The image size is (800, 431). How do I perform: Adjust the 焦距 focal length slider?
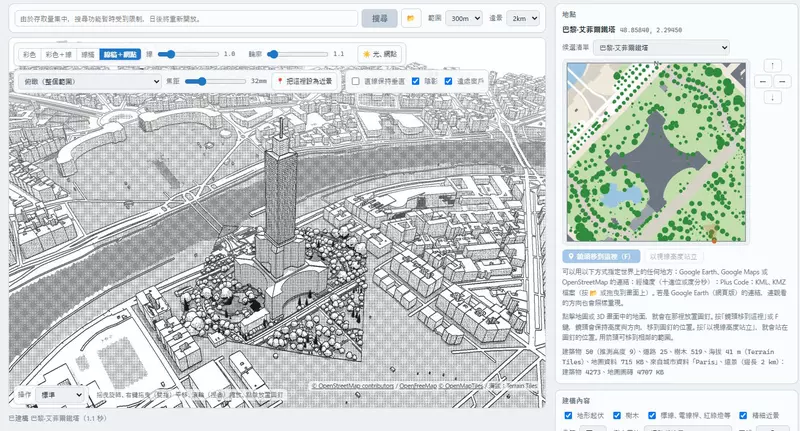[x=215, y=81]
